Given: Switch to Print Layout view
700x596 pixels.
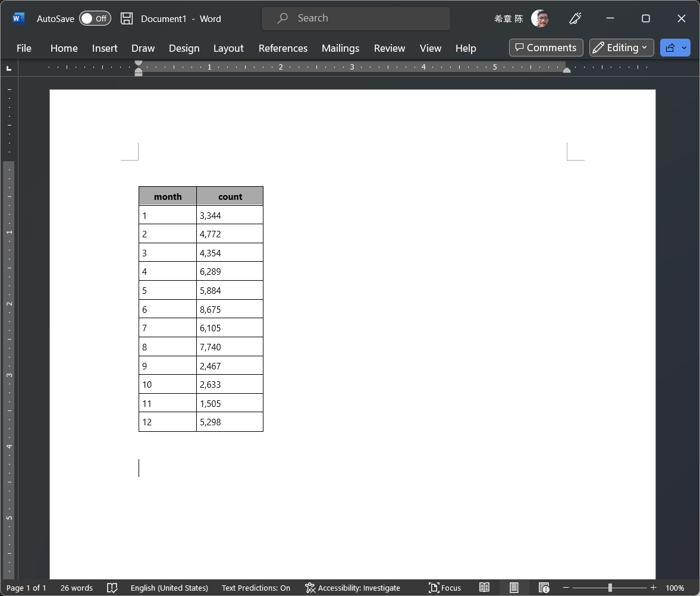Looking at the screenshot, I should pos(514,588).
